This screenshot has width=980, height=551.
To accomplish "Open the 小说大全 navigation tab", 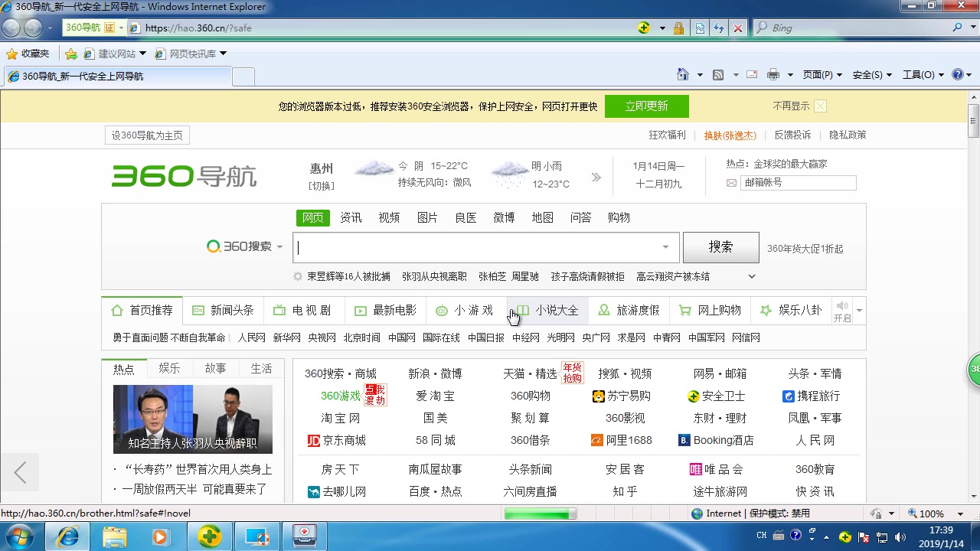I will [x=548, y=311].
